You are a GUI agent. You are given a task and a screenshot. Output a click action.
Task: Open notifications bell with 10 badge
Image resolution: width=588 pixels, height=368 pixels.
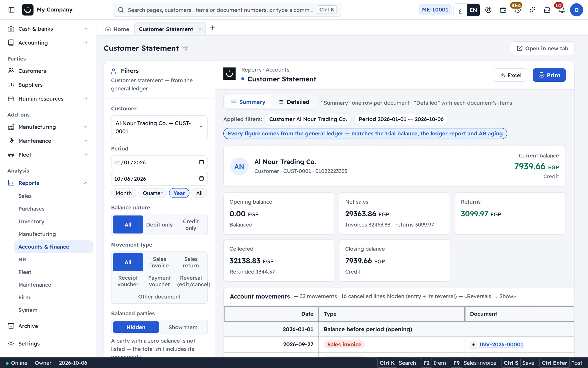pyautogui.click(x=562, y=10)
